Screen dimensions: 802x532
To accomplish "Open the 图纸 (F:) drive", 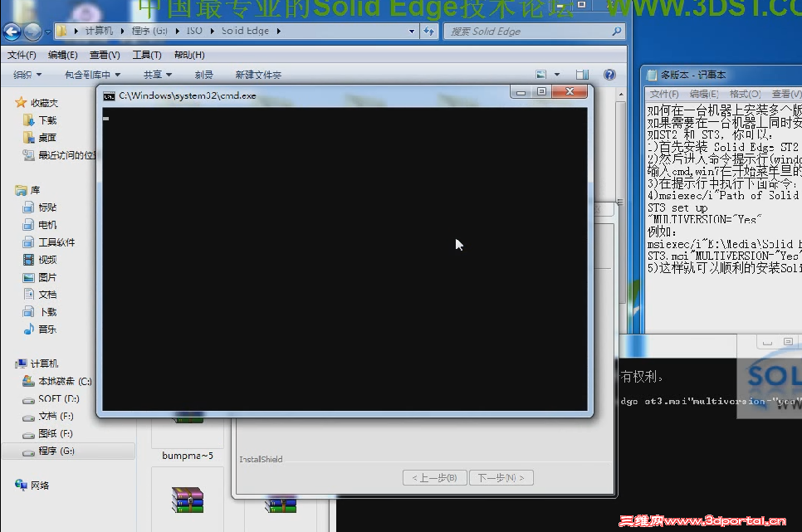I will point(48,433).
